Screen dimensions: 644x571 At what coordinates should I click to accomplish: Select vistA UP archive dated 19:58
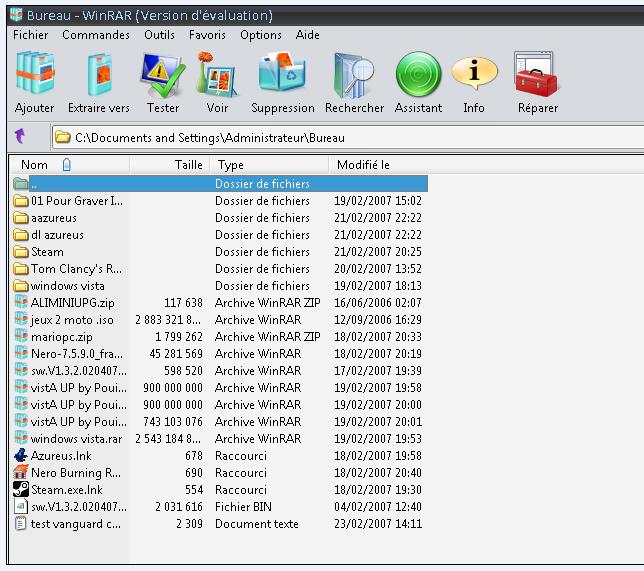(x=220, y=387)
